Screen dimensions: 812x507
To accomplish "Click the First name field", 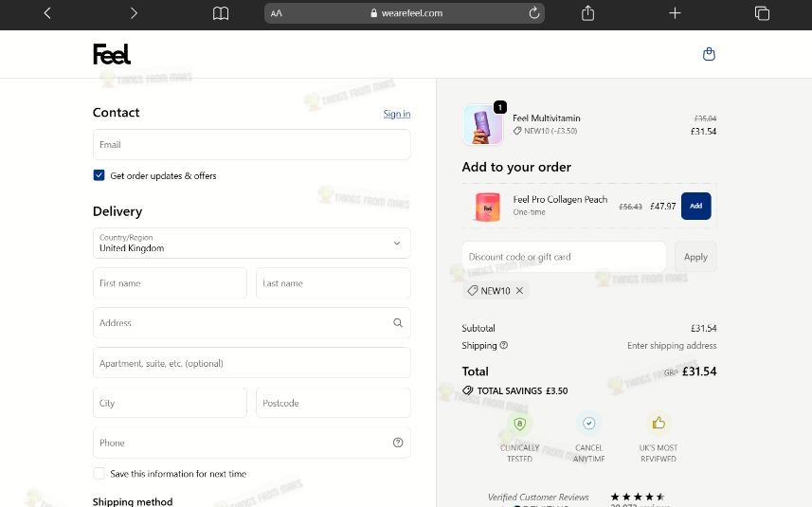I will coord(170,283).
